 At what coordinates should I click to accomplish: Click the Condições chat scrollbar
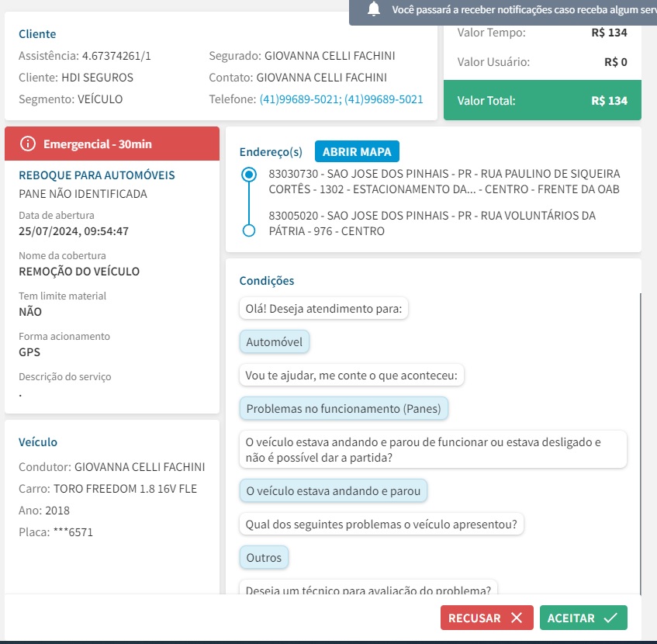640,444
